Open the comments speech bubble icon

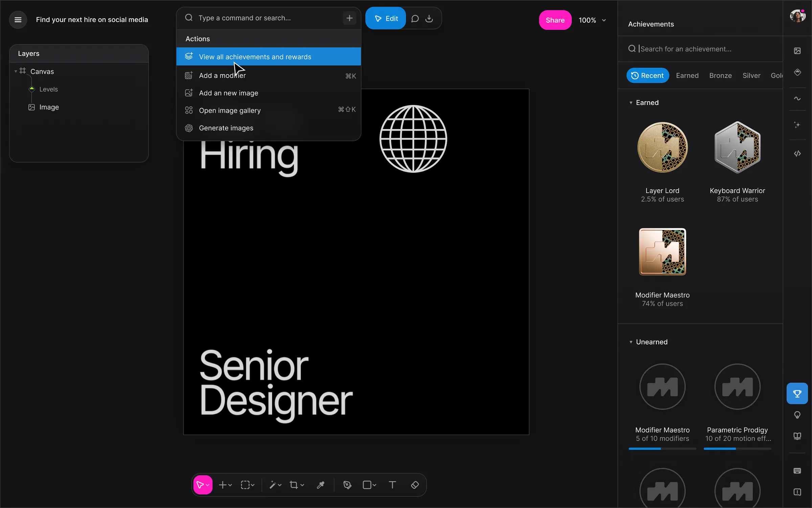[x=415, y=19]
